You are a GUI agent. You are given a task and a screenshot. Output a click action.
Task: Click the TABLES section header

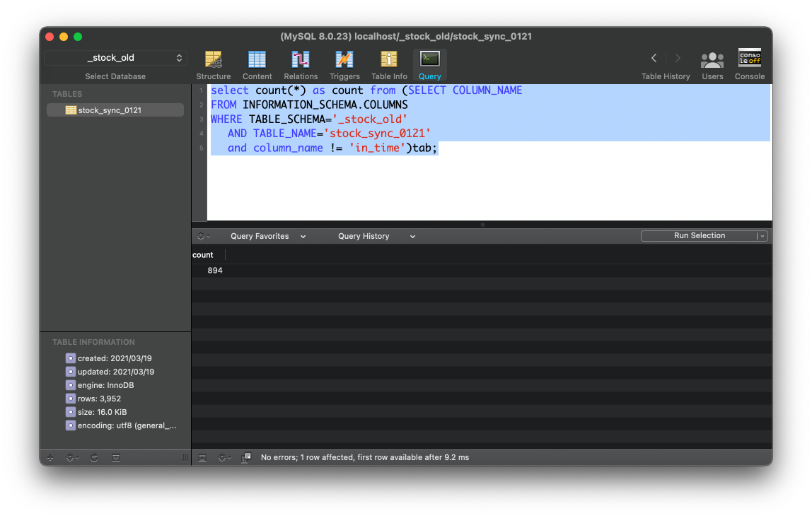pos(66,94)
